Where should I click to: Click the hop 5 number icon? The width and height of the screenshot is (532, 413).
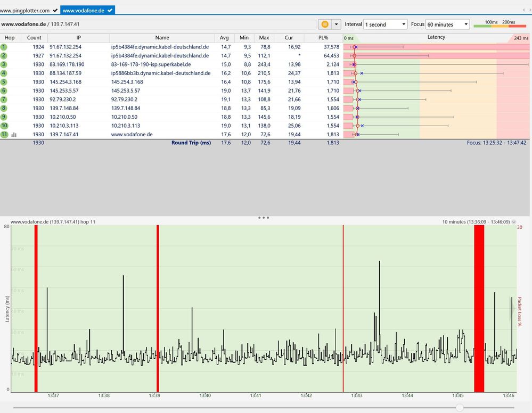(x=4, y=82)
